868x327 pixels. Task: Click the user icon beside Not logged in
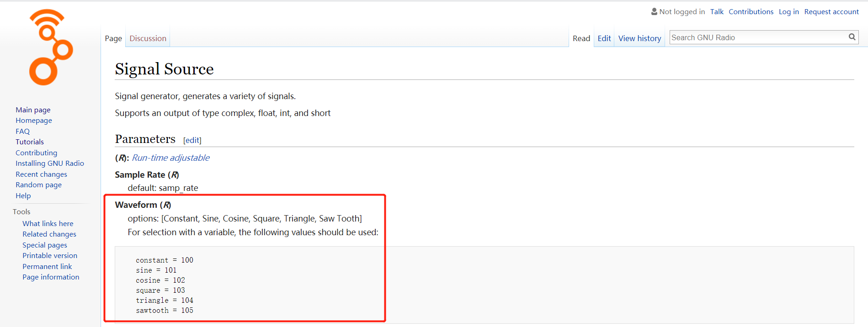point(654,11)
